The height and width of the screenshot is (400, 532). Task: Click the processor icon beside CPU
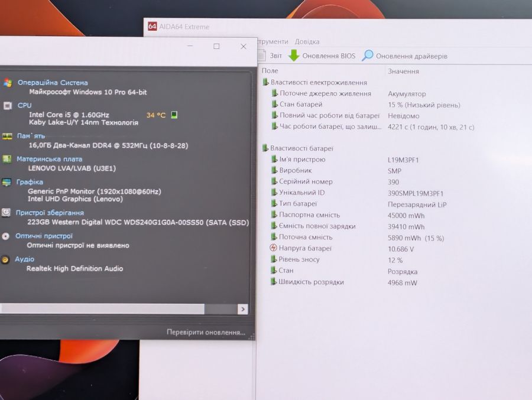click(8, 106)
